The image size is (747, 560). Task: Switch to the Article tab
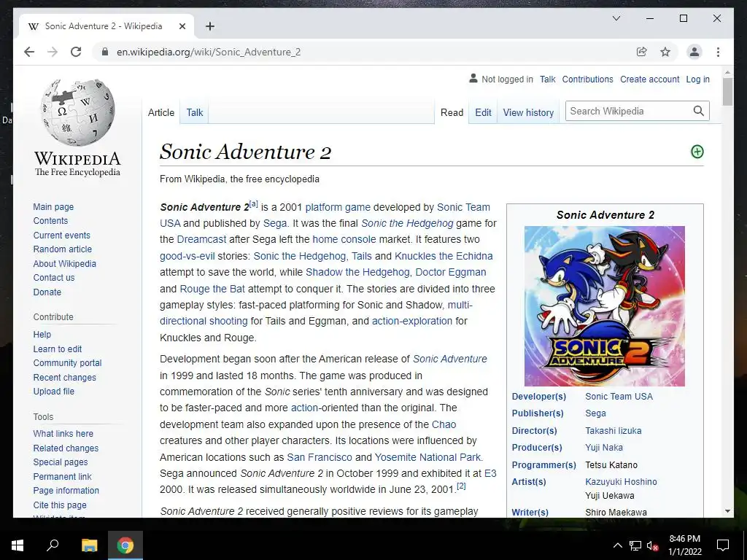[x=161, y=112]
